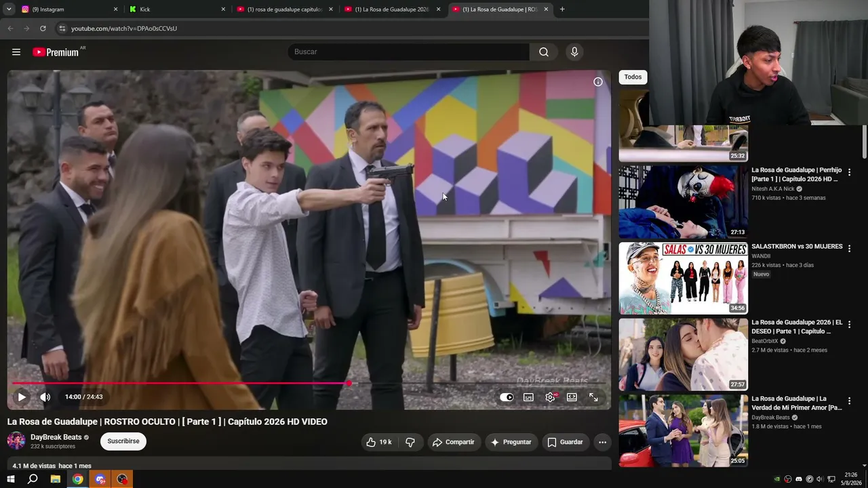
Task: Open 'La Rosa de Guadalupe | Perrhijo' title
Action: click(x=796, y=174)
